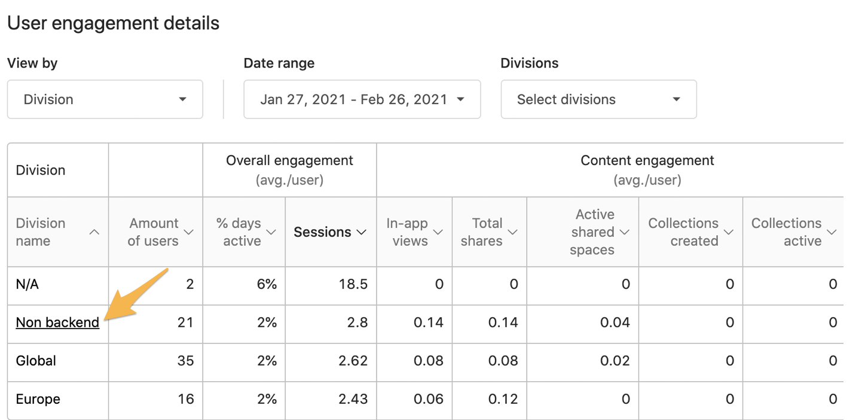The image size is (868, 420).
Task: Expand the Select divisions dropdown
Action: (x=598, y=99)
